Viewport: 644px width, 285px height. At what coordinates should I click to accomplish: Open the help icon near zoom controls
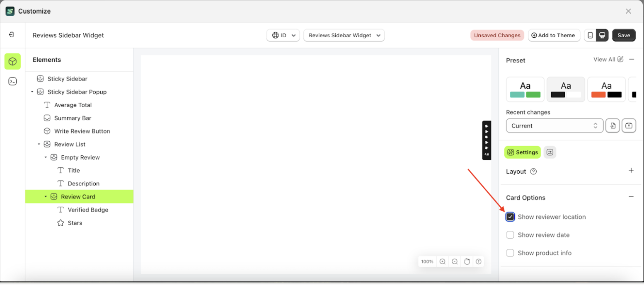pos(479,261)
